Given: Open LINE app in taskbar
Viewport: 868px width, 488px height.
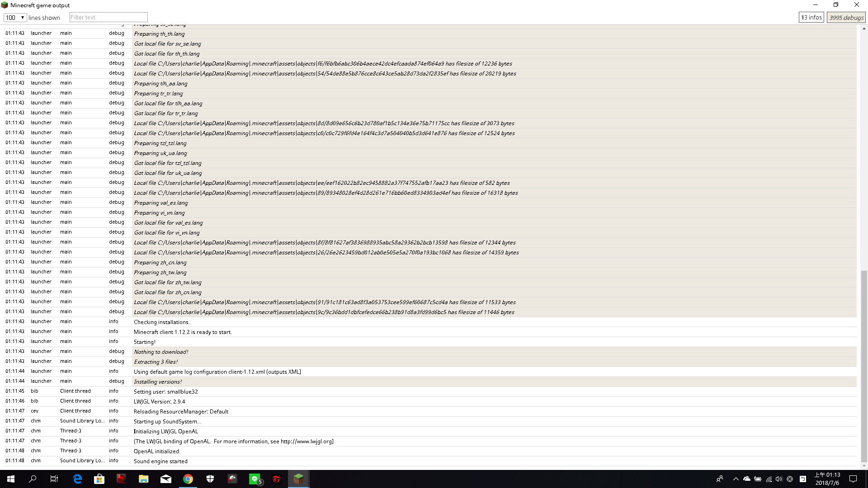Looking at the screenshot, I should (x=255, y=479).
